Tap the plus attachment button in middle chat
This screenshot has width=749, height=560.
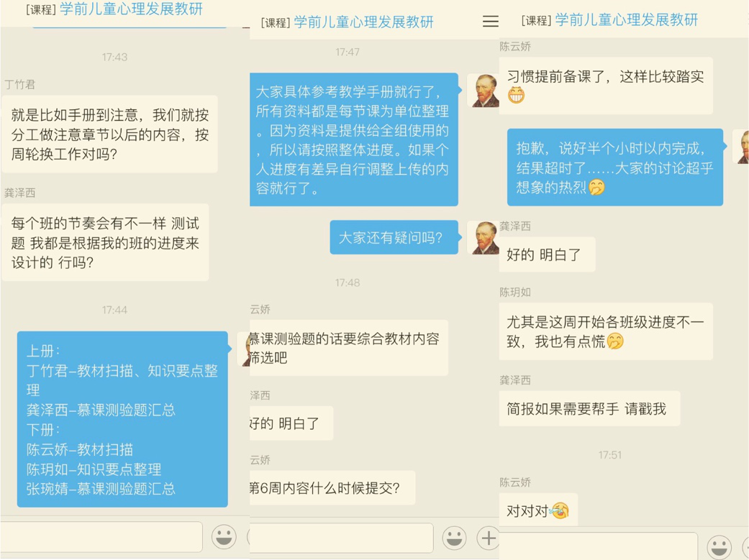click(489, 538)
